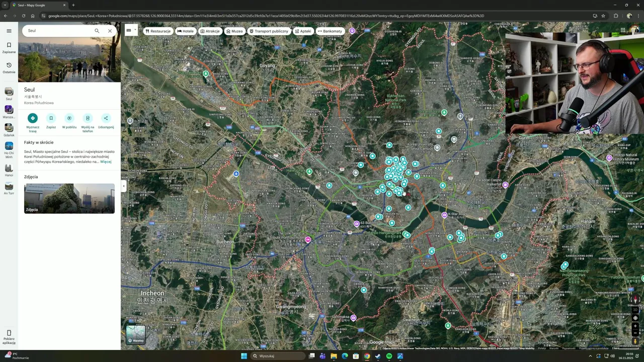The height and width of the screenshot is (362, 644).
Task: Bookmark this page with star icon
Action: click(603, 16)
